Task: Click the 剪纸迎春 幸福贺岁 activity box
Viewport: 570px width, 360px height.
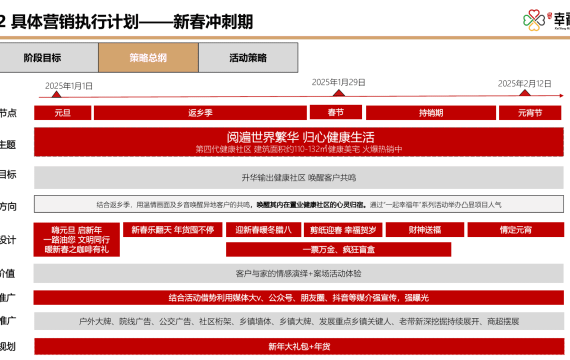Action: [343, 230]
